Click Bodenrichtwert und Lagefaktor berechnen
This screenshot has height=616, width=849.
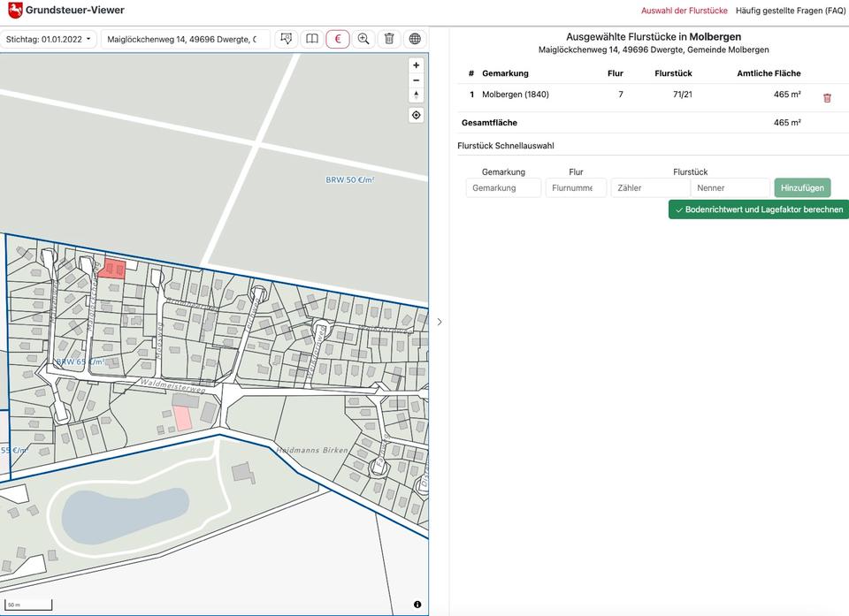(x=758, y=209)
